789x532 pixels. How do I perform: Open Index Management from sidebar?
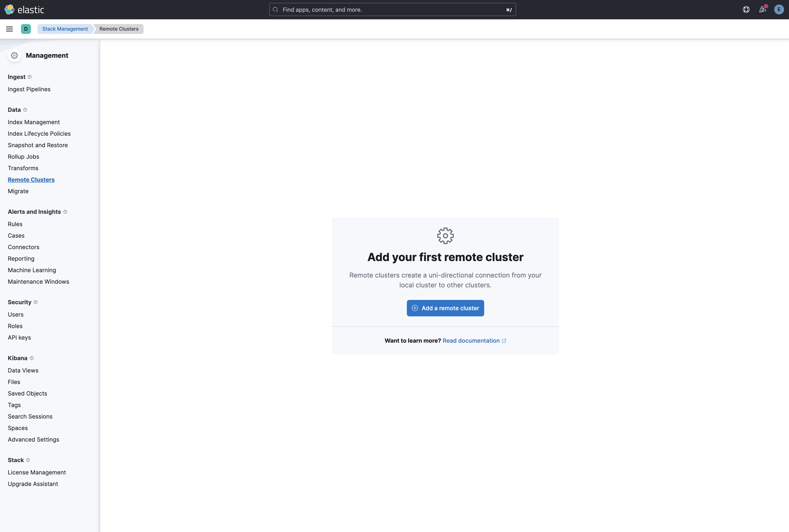point(33,122)
